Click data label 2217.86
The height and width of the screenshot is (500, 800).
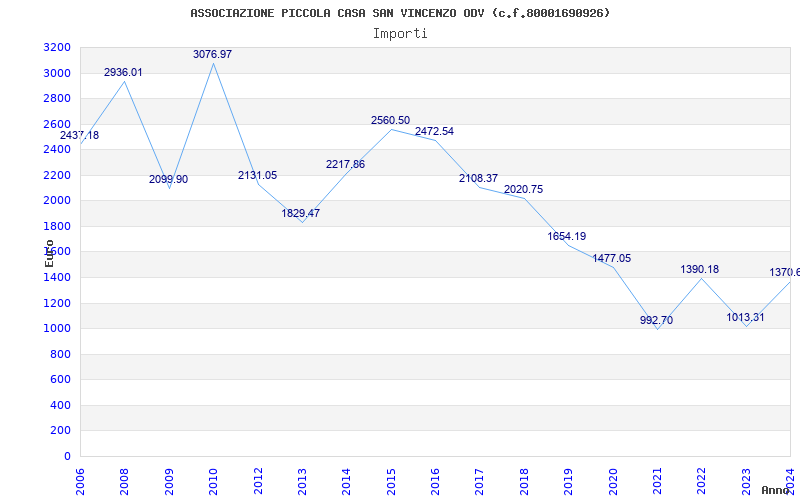point(345,164)
